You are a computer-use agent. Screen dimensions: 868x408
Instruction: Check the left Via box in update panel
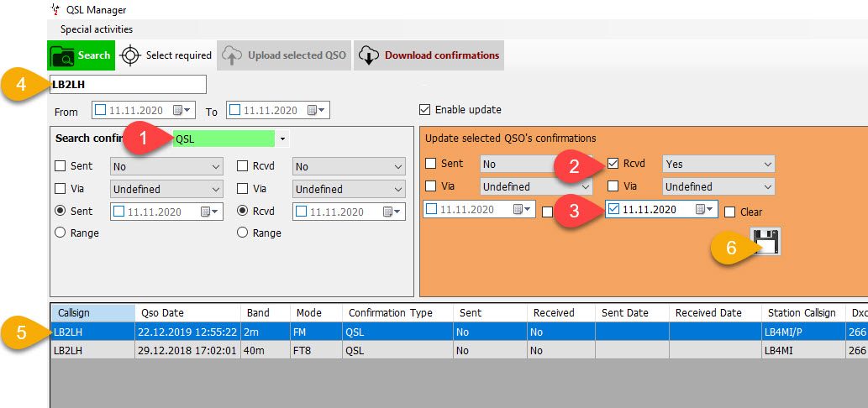tap(430, 186)
